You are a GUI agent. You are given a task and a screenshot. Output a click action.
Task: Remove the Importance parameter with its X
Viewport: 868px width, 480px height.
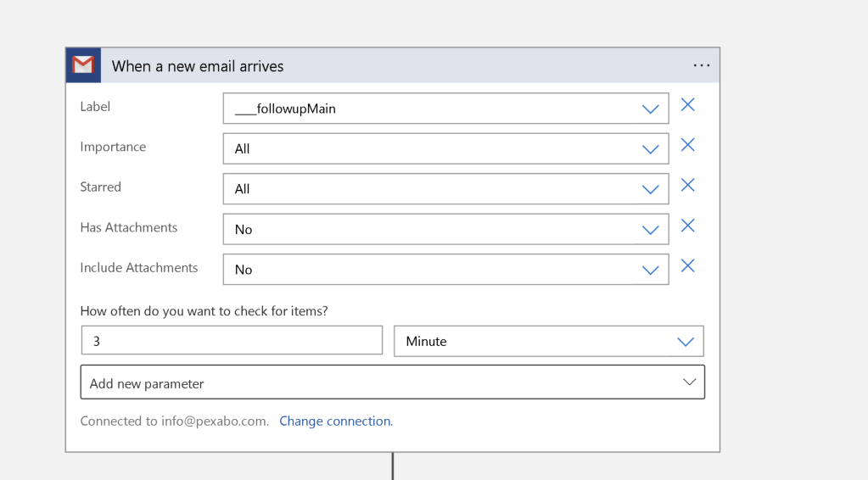687,145
